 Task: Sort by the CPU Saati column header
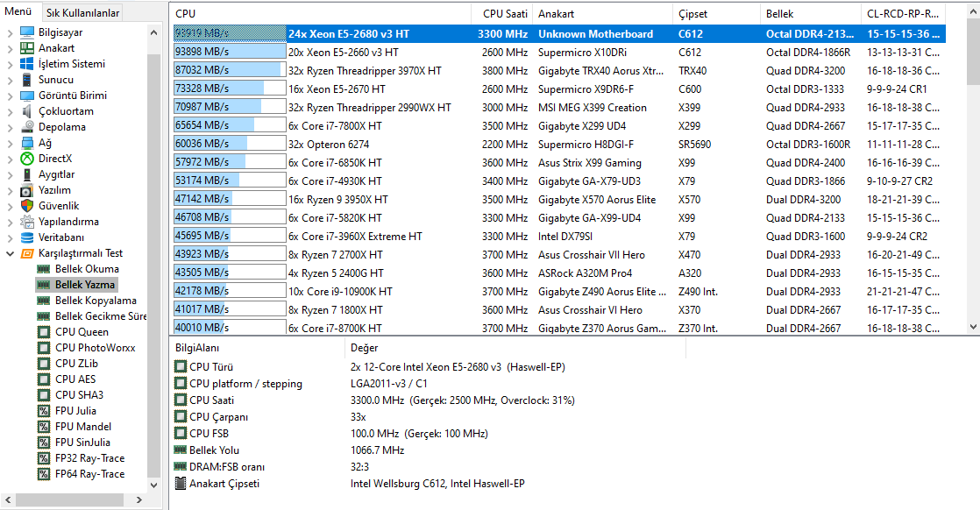[502, 14]
